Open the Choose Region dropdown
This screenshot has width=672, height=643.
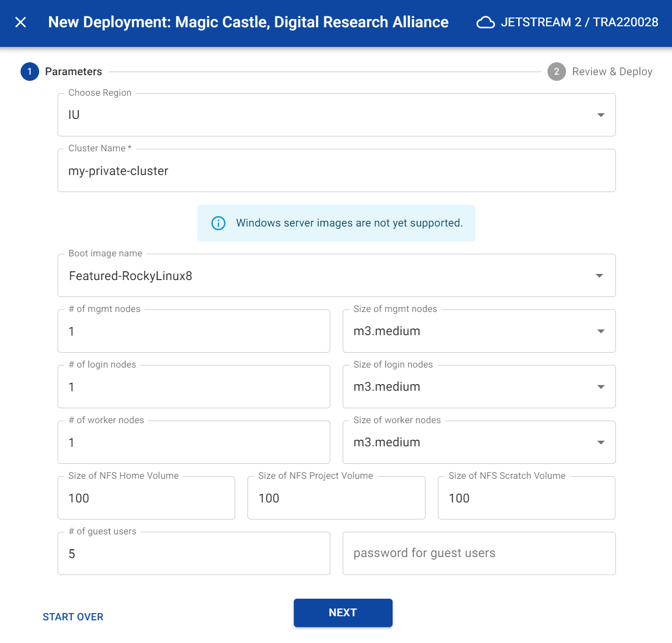pos(337,115)
